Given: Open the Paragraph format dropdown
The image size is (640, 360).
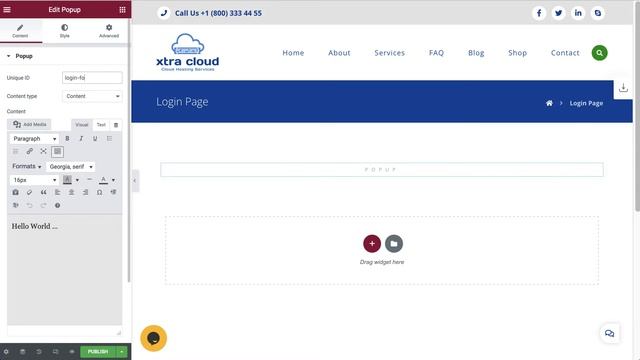Looking at the screenshot, I should pos(34,139).
